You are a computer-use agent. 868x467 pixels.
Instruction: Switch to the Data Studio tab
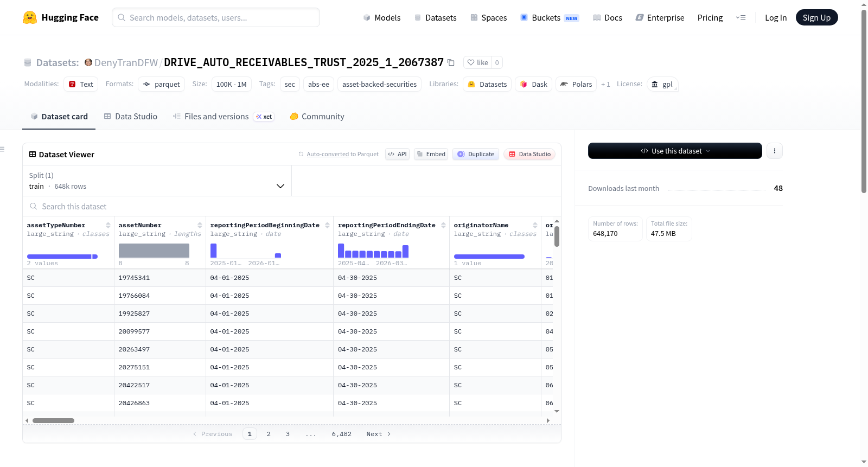(x=131, y=117)
